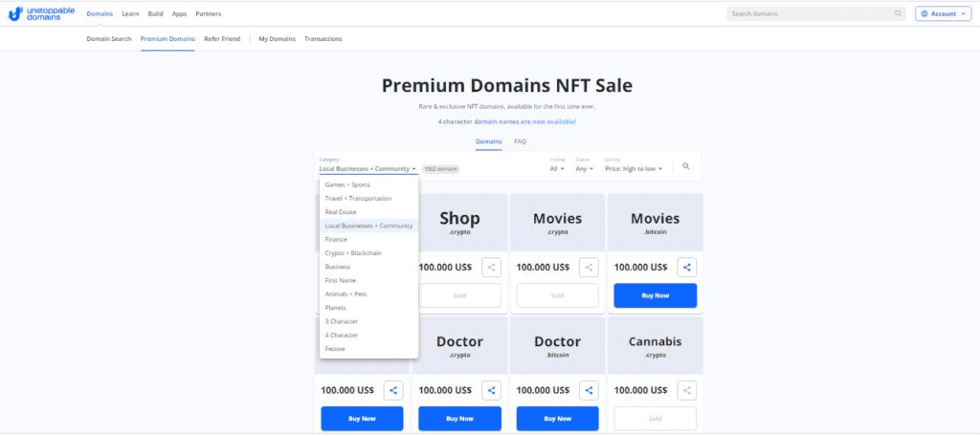Share the Movies .crypto domain
The image size is (980, 436).
(x=589, y=268)
